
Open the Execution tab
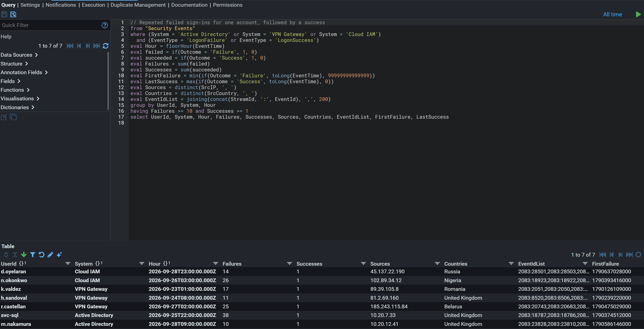click(93, 5)
